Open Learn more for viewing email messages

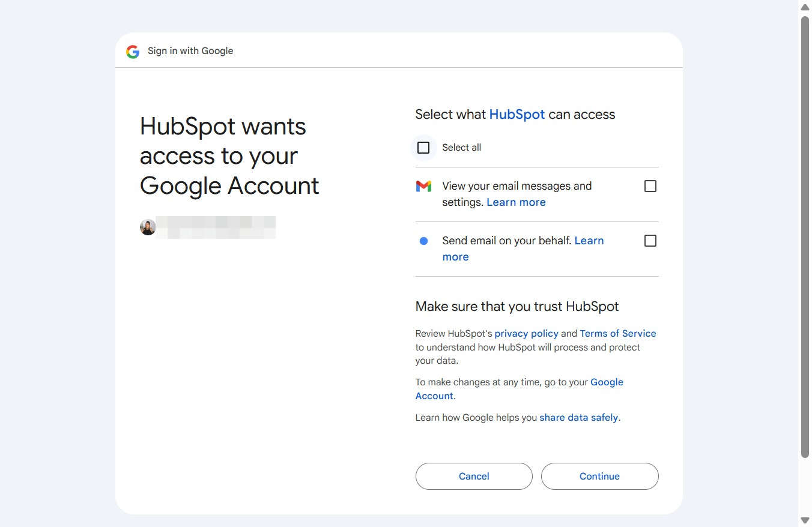pyautogui.click(x=516, y=202)
